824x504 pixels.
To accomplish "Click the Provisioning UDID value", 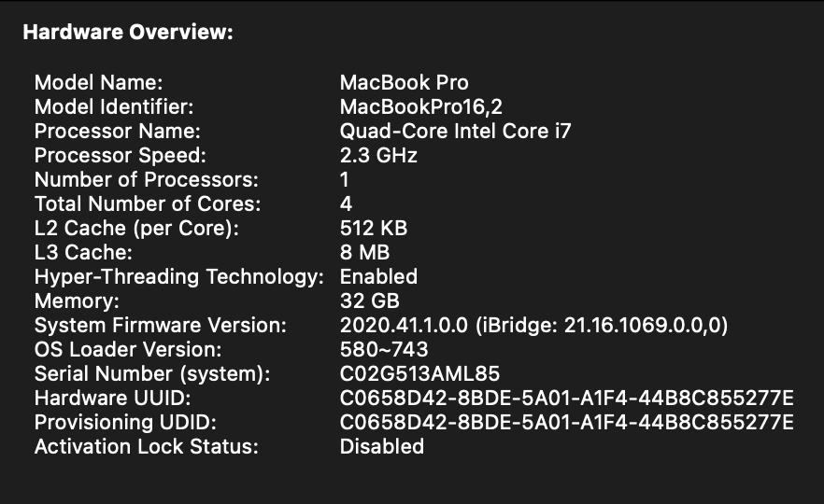I will tap(567, 423).
